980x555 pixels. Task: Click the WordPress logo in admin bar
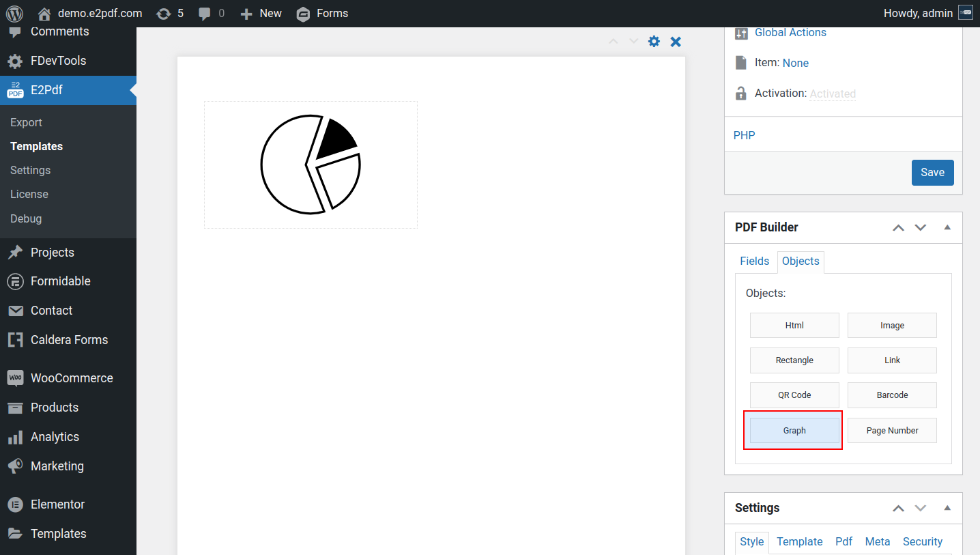tap(14, 14)
